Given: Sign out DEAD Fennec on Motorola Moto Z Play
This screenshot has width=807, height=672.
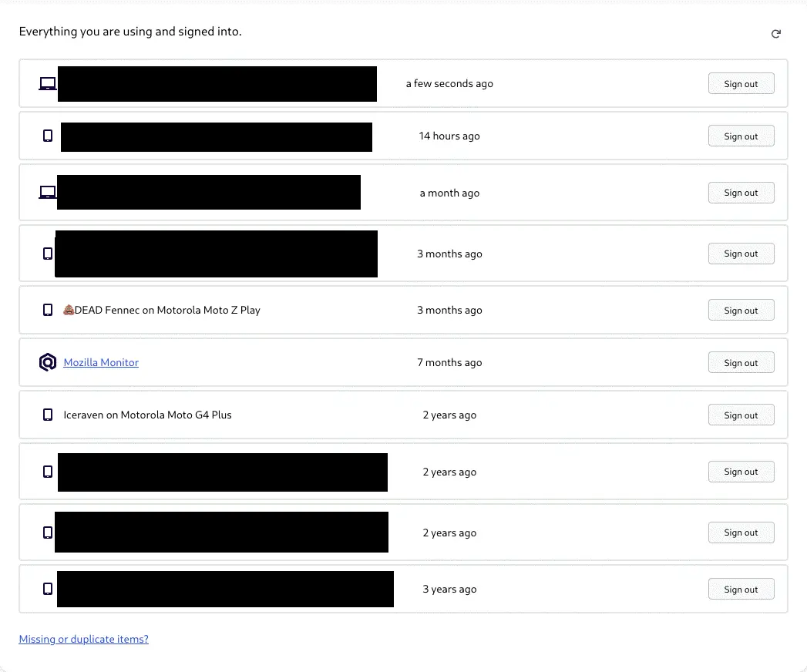Looking at the screenshot, I should click(x=741, y=311).
